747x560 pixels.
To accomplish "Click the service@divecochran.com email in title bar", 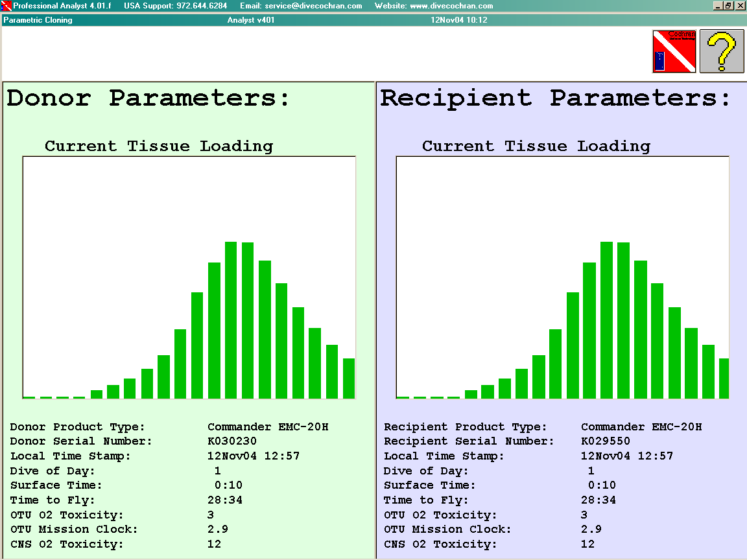I will pyautogui.click(x=313, y=6).
